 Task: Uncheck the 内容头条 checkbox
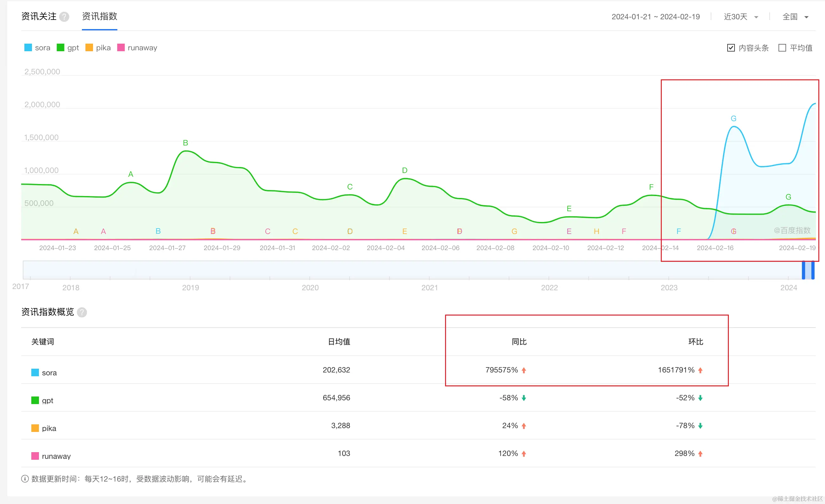[x=731, y=48]
